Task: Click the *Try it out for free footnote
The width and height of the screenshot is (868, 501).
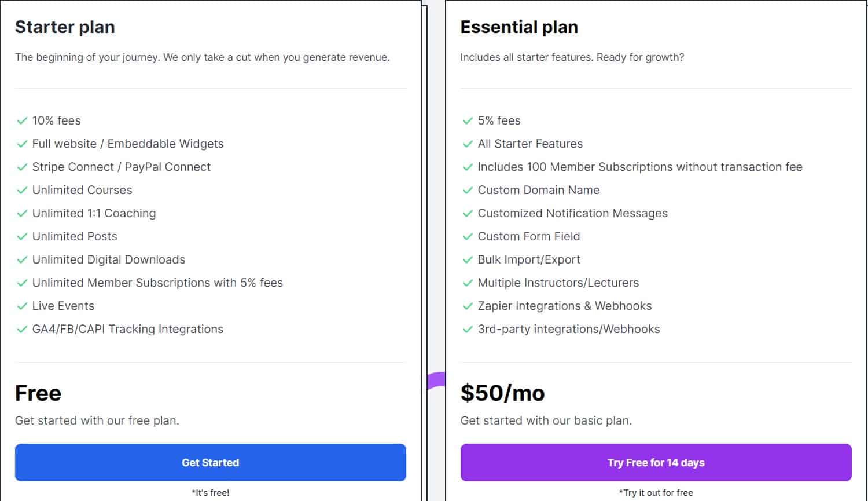Action: tap(655, 492)
